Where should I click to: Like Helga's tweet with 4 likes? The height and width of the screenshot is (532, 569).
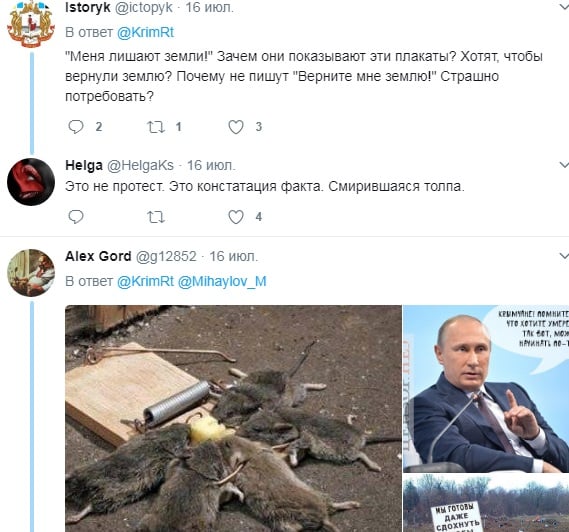click(236, 217)
